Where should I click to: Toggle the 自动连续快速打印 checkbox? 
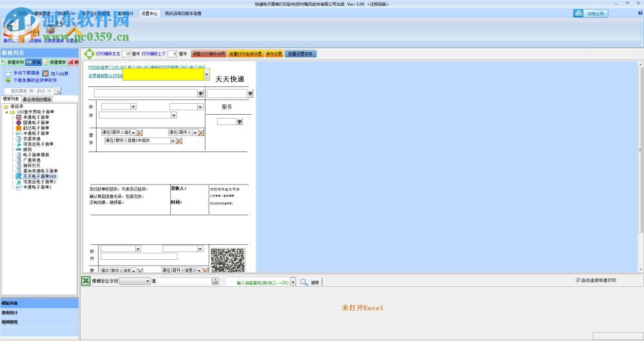coord(578,280)
